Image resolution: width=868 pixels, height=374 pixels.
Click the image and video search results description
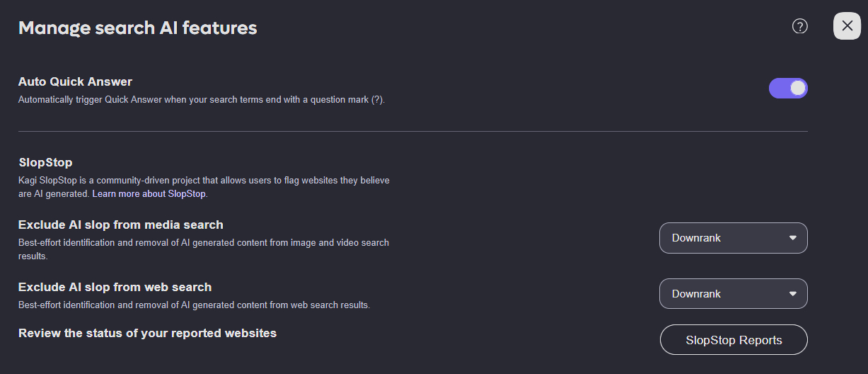coord(204,243)
